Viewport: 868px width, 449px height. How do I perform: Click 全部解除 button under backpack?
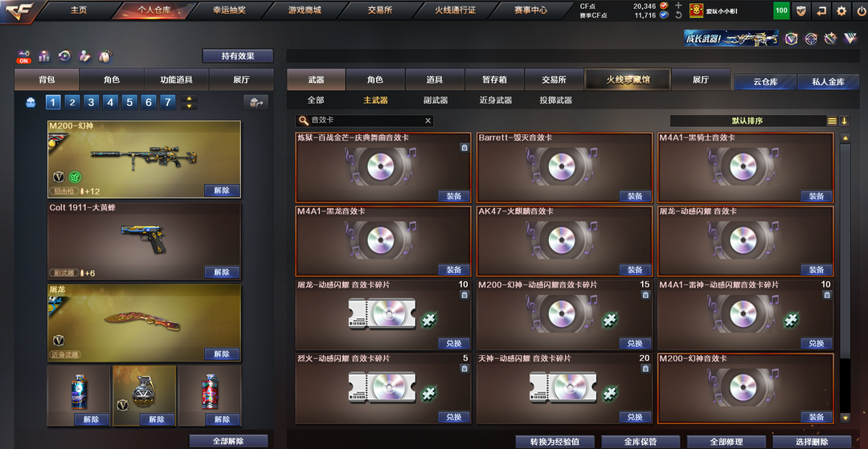pos(228,441)
